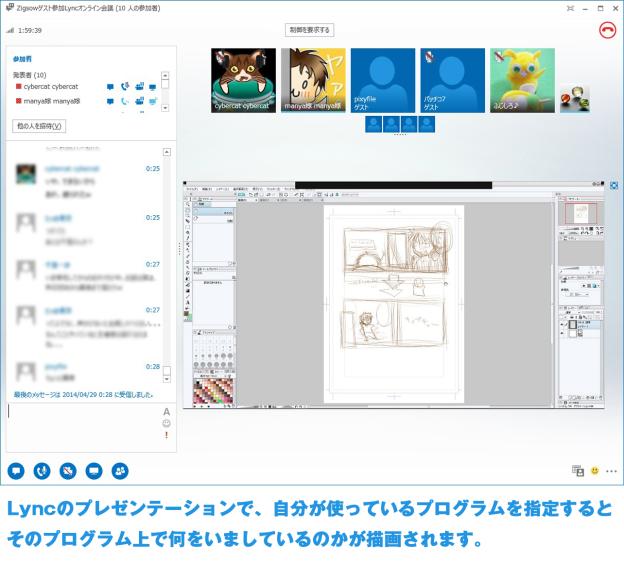The width and height of the screenshot is (624, 562).
Task: Open IM icon in cybercat cybercat row
Action: 110,87
